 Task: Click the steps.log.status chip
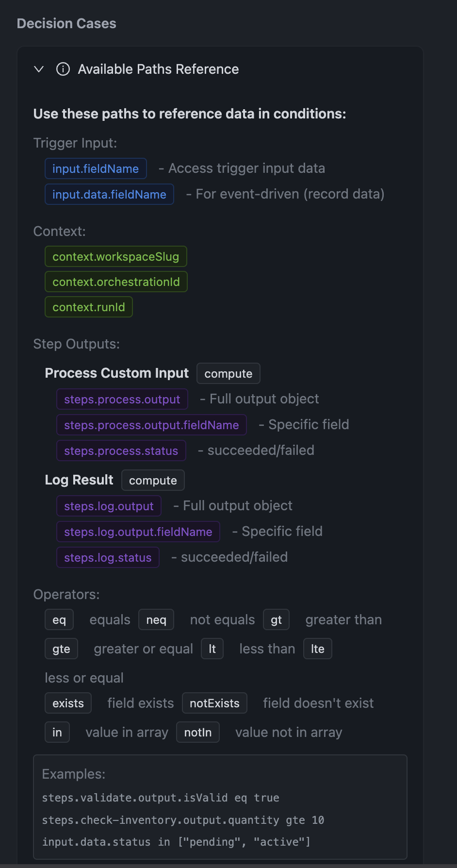108,558
